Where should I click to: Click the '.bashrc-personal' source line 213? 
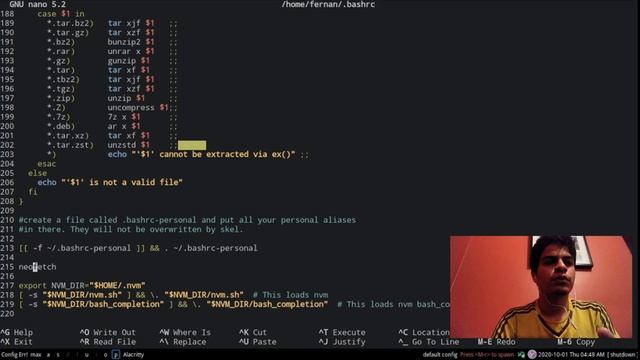(x=138, y=248)
